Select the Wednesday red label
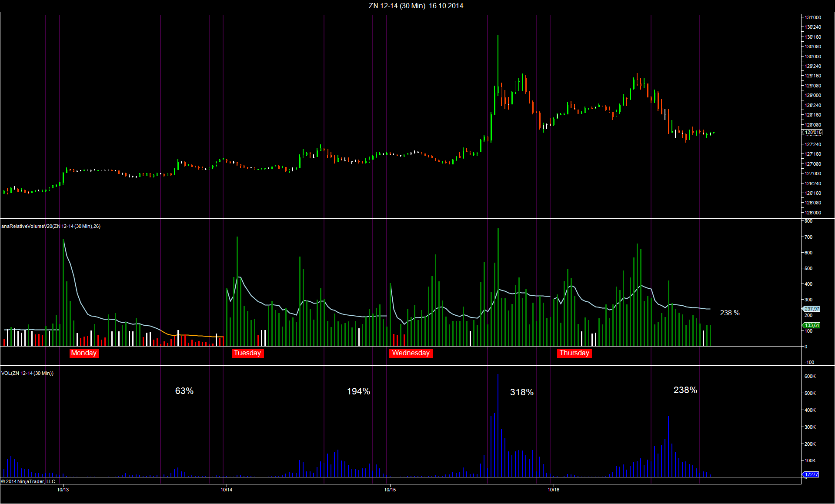The width and height of the screenshot is (835, 504). [411, 353]
